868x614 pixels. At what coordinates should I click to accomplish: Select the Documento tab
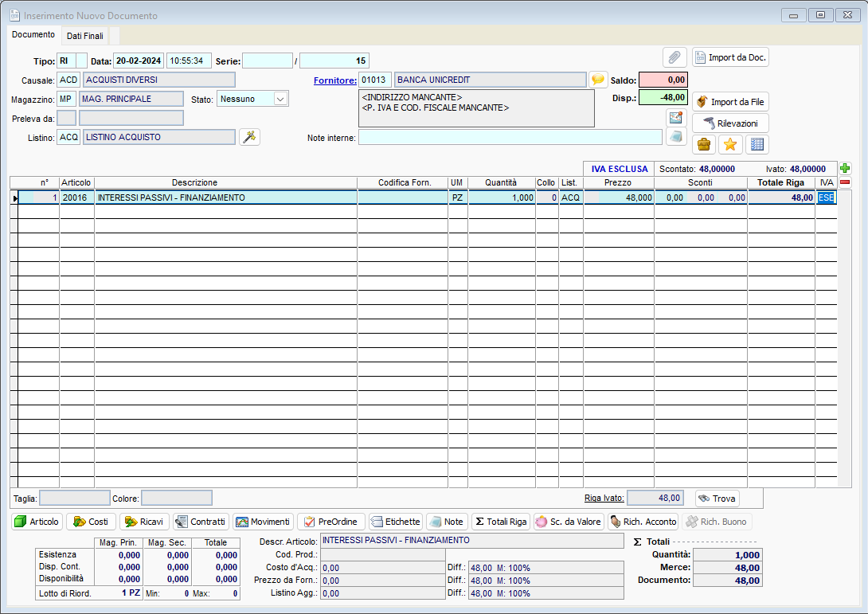pos(33,35)
